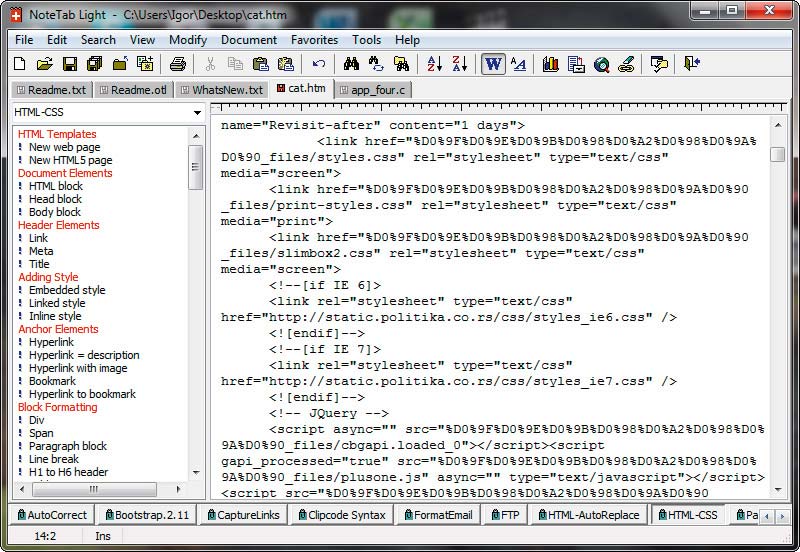The width and height of the screenshot is (800, 552).
Task: Open the Favorites menu
Action: pos(314,40)
